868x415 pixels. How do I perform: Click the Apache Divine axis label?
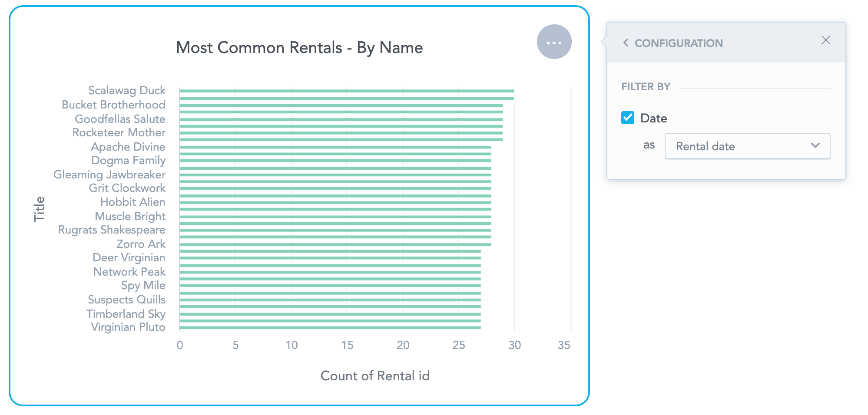[x=128, y=147]
